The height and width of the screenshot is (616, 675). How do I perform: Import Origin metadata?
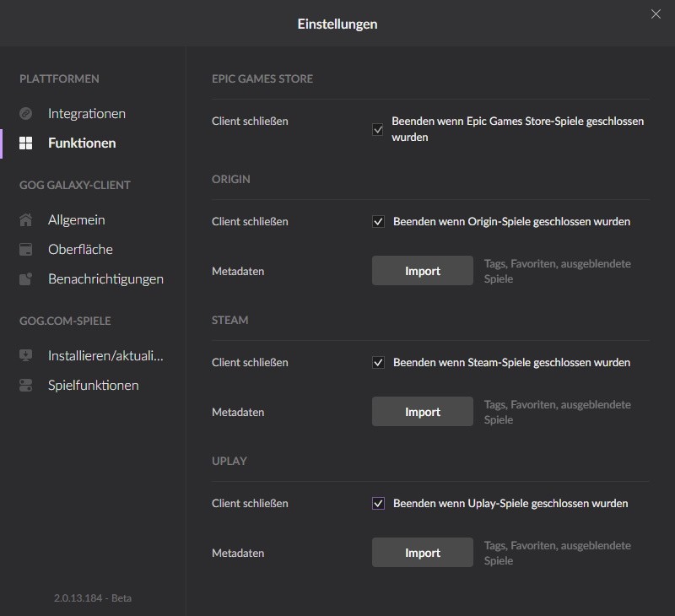[x=423, y=271]
